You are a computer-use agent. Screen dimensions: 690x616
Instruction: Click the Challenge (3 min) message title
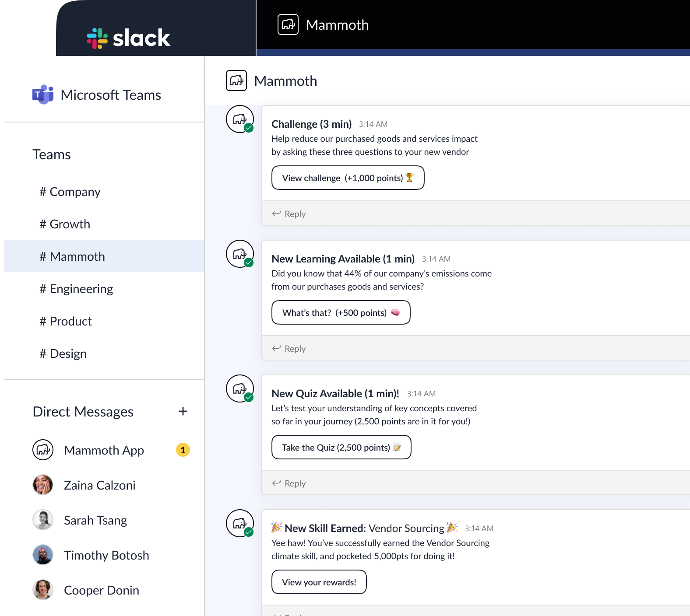click(312, 124)
